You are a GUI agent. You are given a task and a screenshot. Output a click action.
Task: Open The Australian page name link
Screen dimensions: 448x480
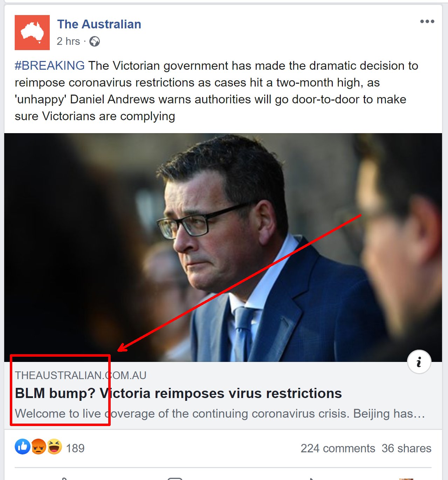[x=99, y=24]
